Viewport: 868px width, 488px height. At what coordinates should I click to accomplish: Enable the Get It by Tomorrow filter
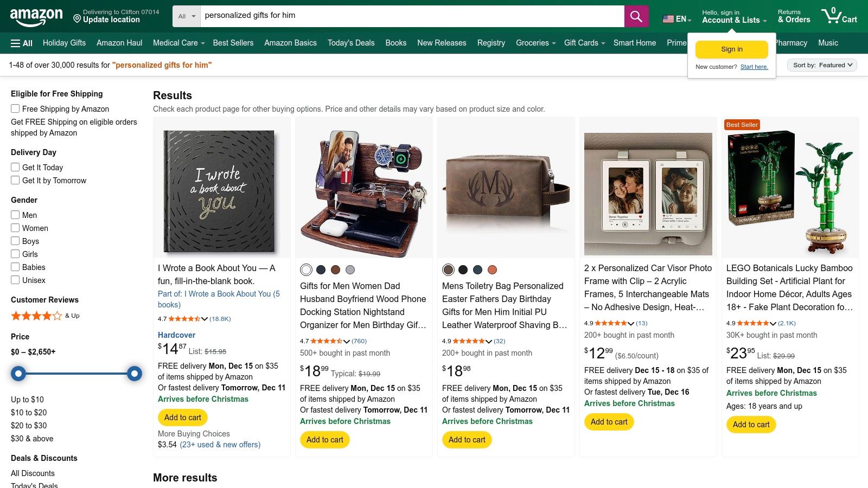[x=15, y=180]
